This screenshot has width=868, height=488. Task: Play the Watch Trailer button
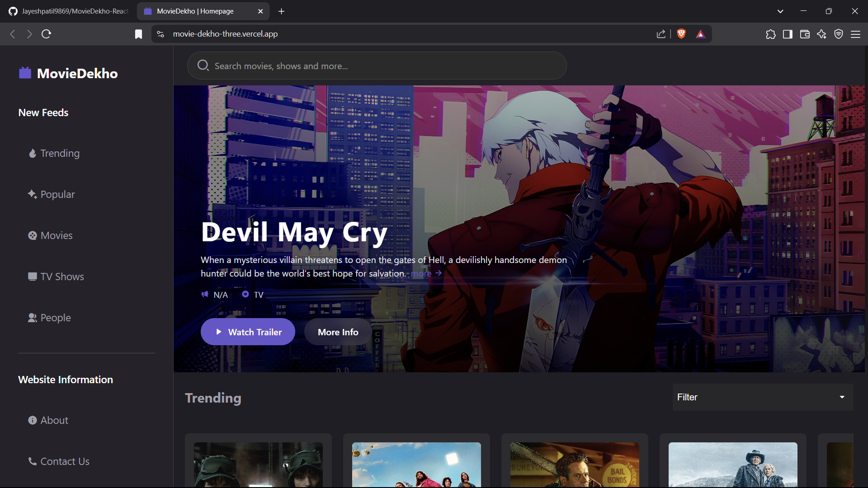point(248,332)
